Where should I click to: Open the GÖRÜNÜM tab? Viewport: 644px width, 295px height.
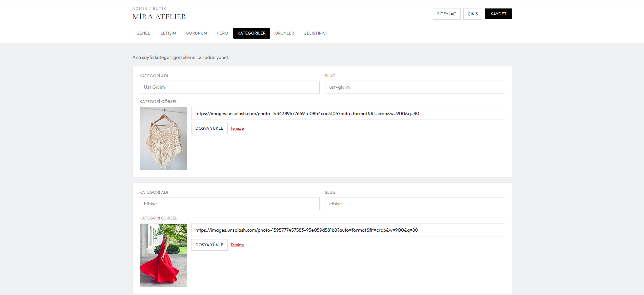[x=196, y=33]
